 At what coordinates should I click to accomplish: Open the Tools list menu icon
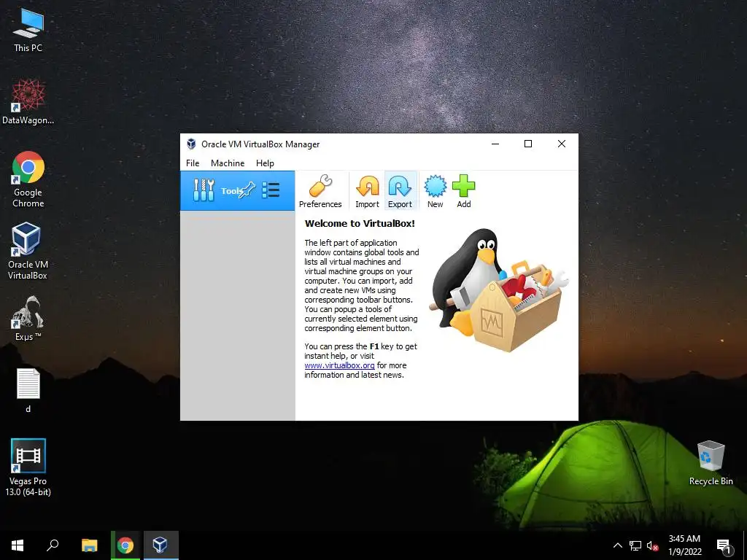[271, 190]
